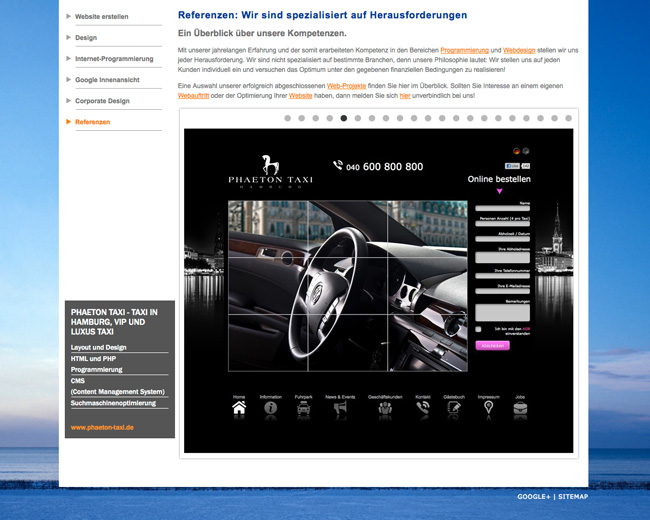Expand the Website erstellen sidebar item
Image resolution: width=650 pixels, height=520 pixels.
pos(101,17)
